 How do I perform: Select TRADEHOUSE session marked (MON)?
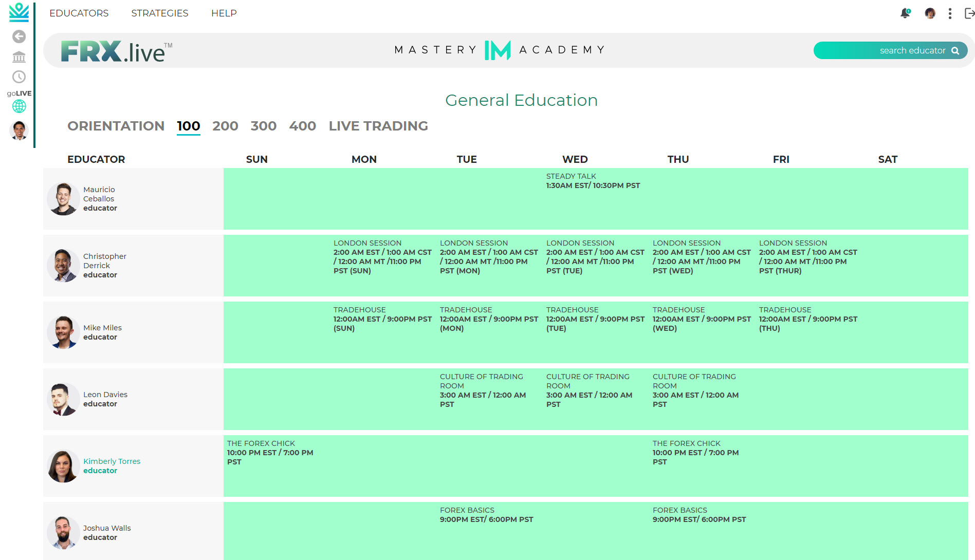point(489,319)
